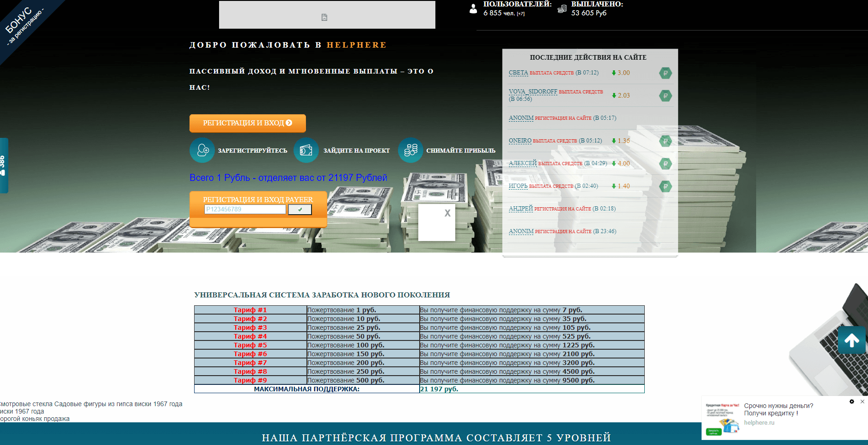Open the ONEIRO user link
The width and height of the screenshot is (868, 445).
(520, 141)
